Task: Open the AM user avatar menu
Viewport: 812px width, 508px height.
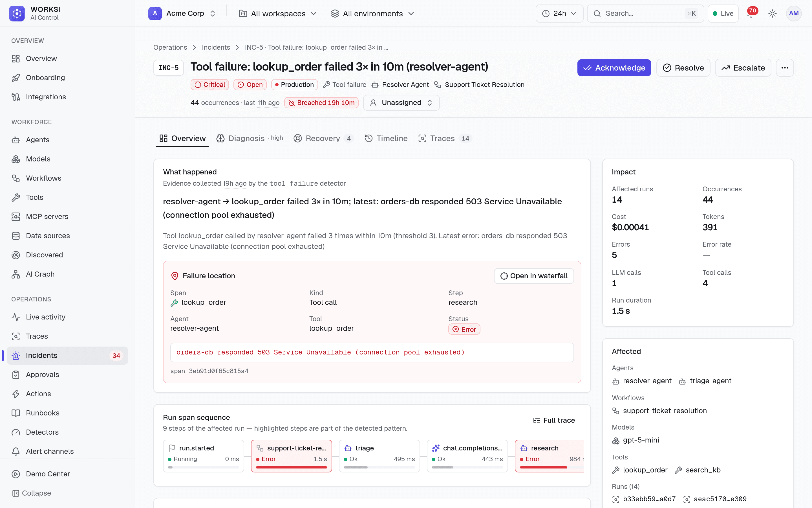Action: tap(794, 14)
